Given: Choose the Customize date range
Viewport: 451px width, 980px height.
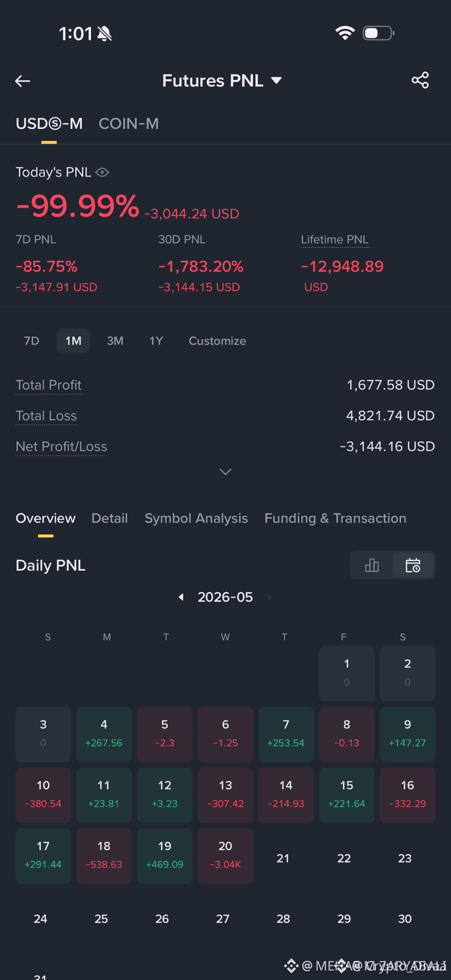Looking at the screenshot, I should [217, 341].
